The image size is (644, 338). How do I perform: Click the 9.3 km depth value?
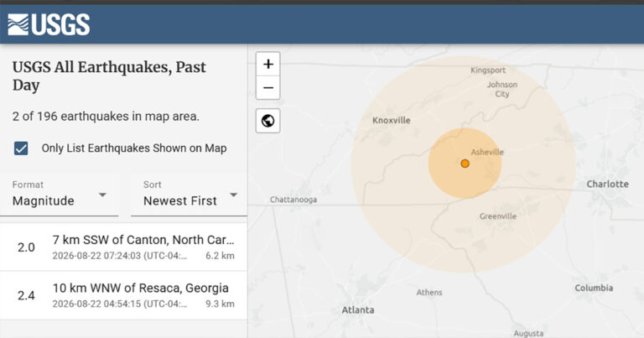[x=221, y=304]
